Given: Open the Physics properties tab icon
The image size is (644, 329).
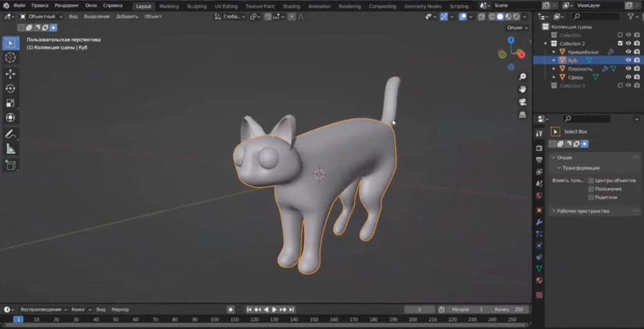Looking at the screenshot, I should pos(539,245).
